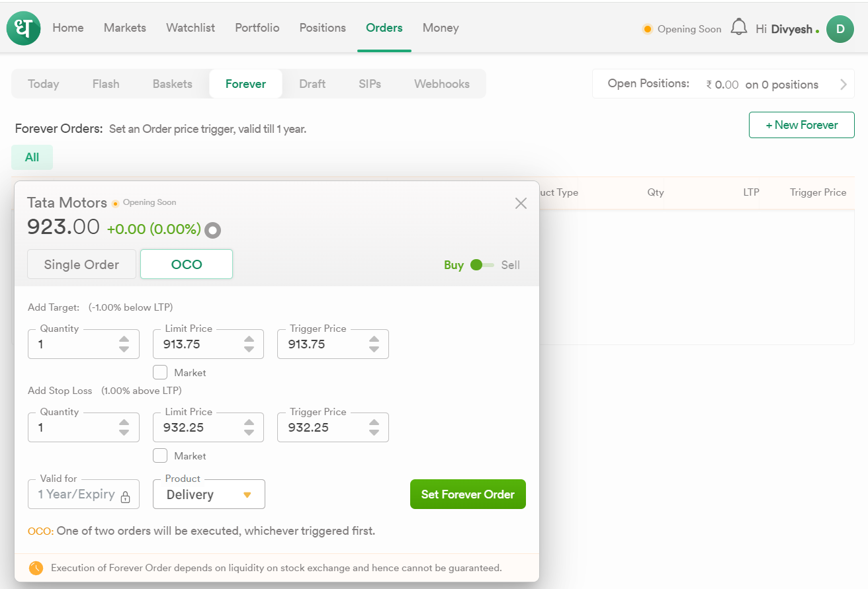Viewport: 868px width, 589px height.
Task: Switch to the SIPs tab
Action: tap(370, 84)
